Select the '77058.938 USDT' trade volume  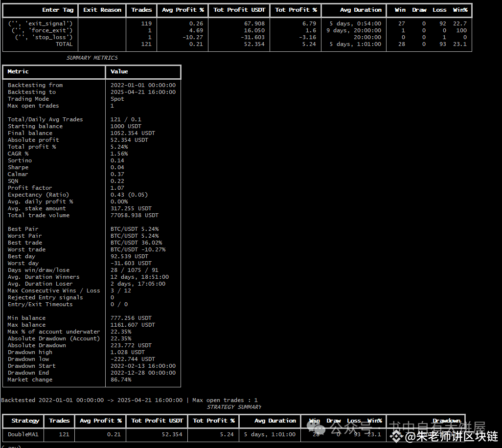coord(135,215)
